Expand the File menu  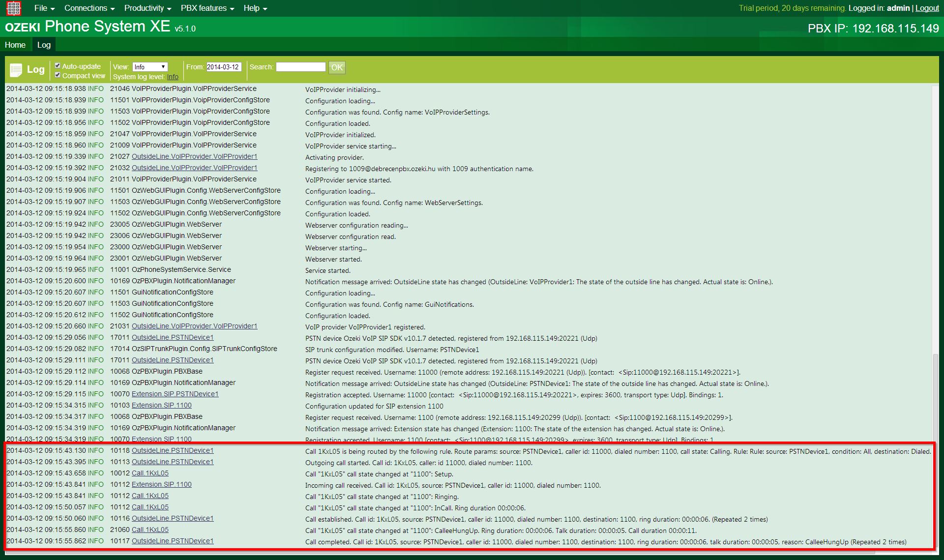(42, 8)
